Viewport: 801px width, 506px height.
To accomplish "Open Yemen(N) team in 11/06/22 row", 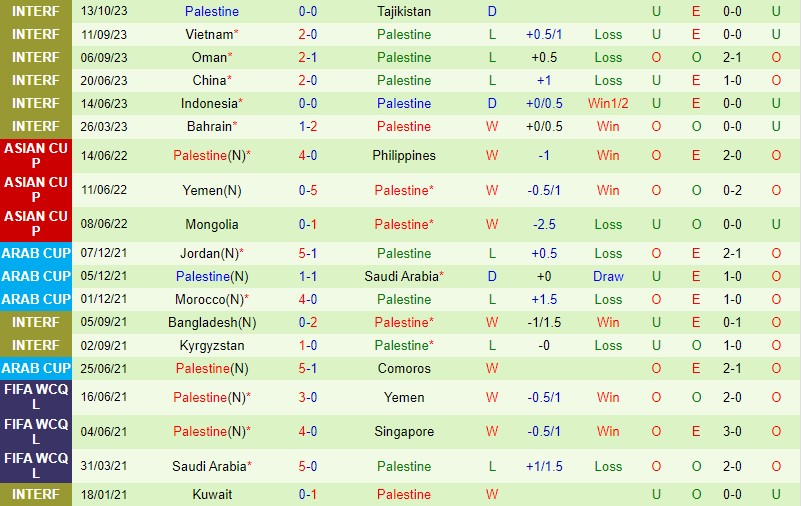I will [211, 190].
